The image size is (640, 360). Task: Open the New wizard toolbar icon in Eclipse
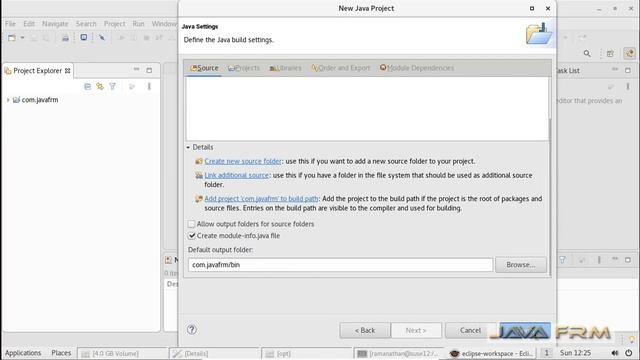tap(12, 38)
